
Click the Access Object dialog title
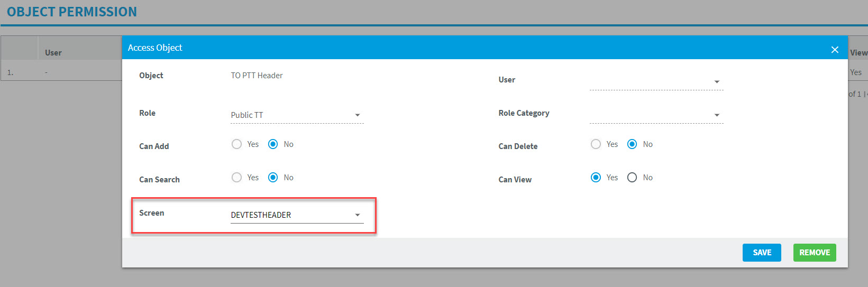click(155, 48)
